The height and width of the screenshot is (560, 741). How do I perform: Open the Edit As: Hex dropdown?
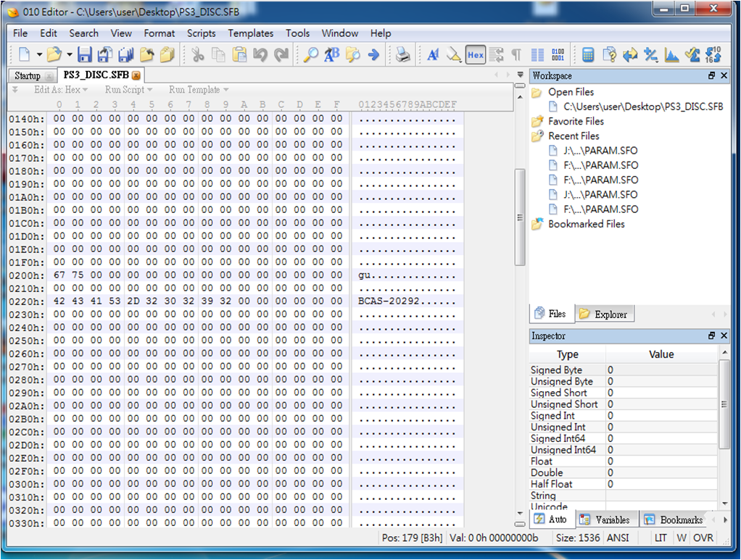(x=61, y=90)
